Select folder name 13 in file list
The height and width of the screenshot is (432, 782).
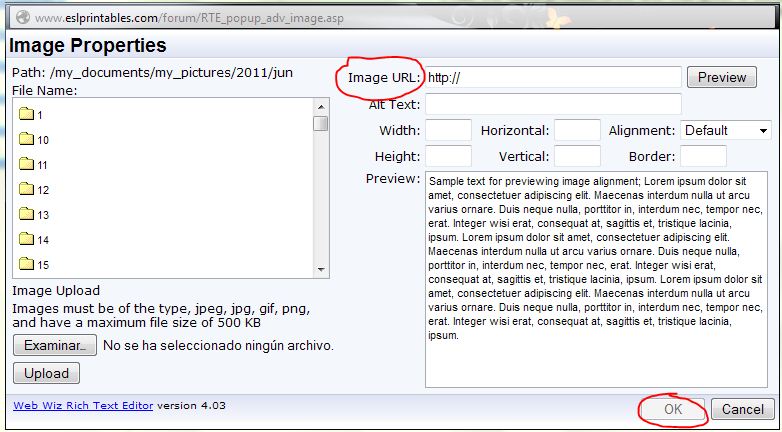pyautogui.click(x=43, y=215)
